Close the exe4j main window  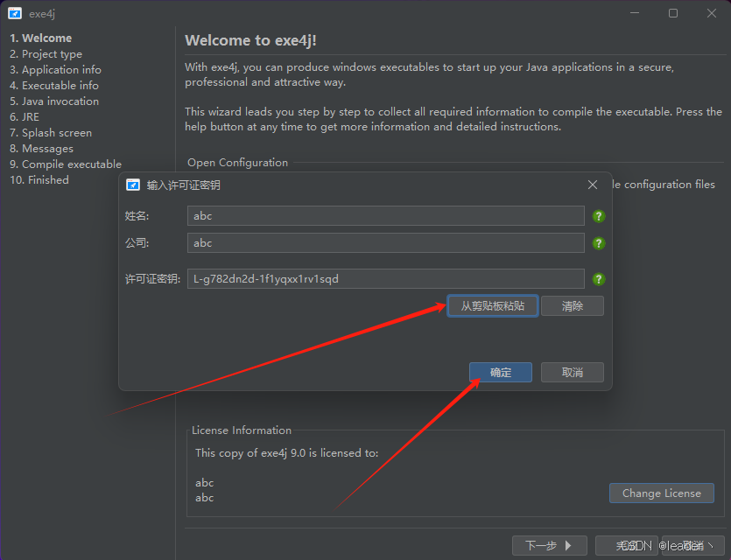click(712, 13)
